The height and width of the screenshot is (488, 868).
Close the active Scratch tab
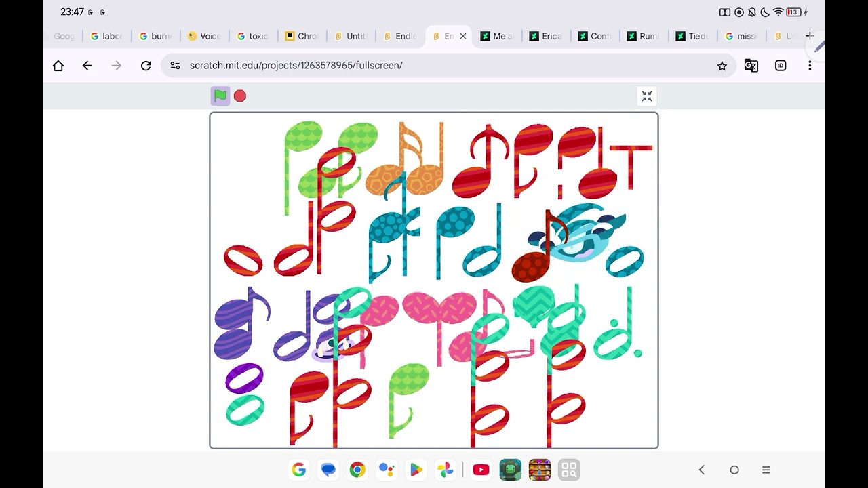463,36
